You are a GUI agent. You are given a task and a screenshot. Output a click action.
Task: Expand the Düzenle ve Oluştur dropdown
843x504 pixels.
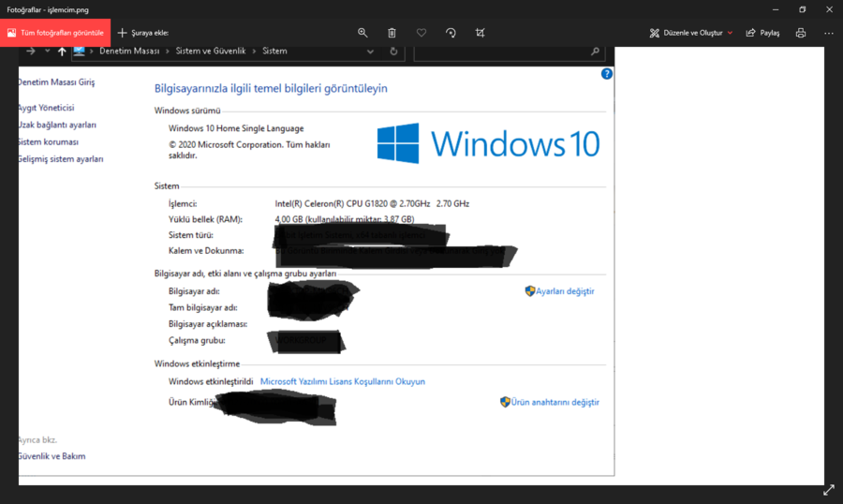pos(730,33)
